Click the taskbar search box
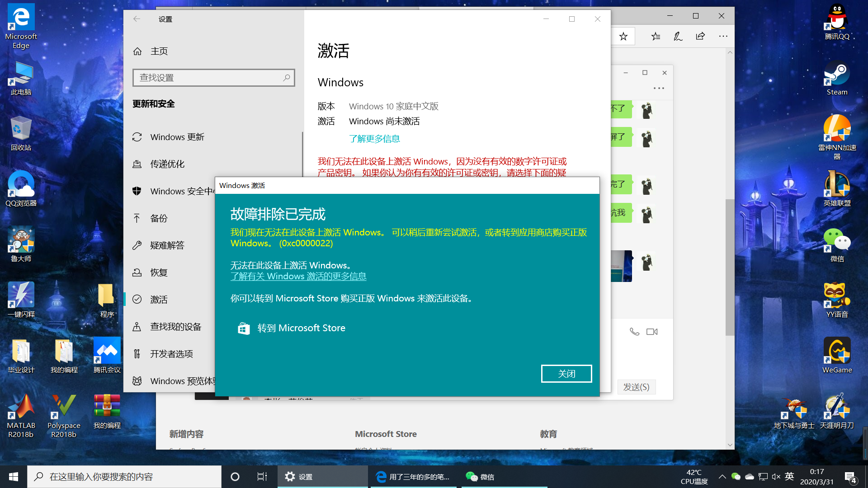This screenshot has width=868, height=488. [124, 477]
